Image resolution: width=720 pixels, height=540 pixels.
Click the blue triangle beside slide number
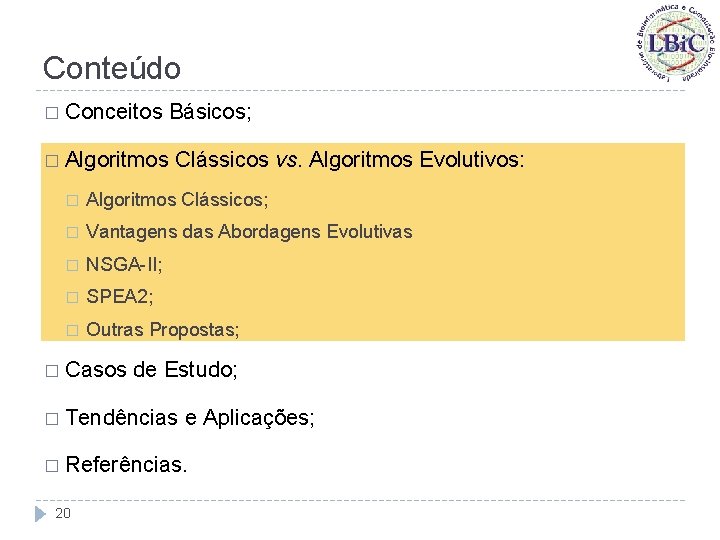(40, 513)
